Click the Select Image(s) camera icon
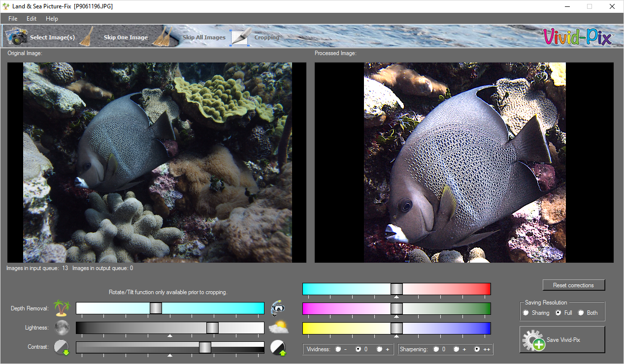624x364 pixels. pyautogui.click(x=16, y=36)
